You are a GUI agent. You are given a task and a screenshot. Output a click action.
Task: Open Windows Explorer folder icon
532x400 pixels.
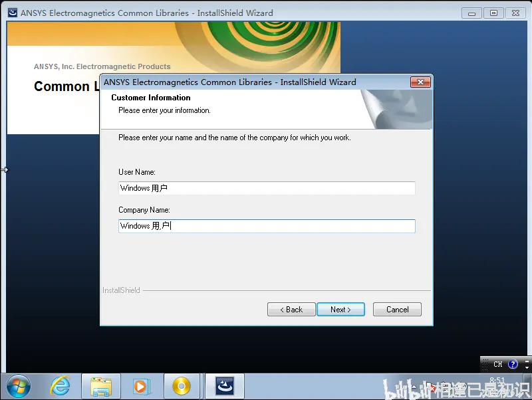coord(101,387)
